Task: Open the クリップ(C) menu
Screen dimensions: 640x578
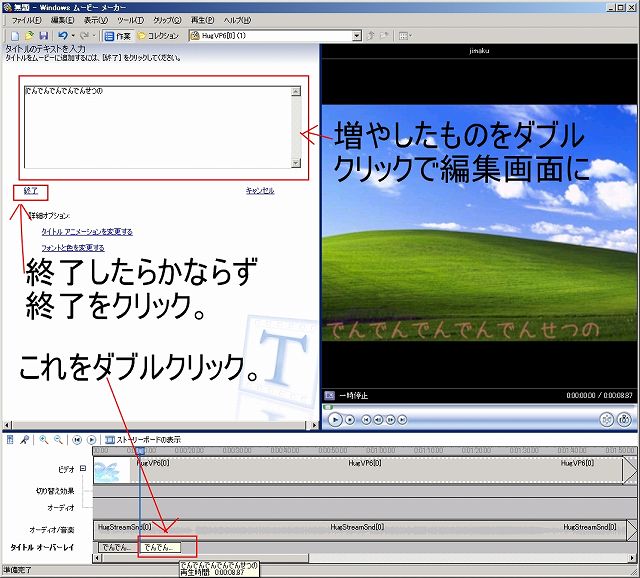Action: coord(167,20)
